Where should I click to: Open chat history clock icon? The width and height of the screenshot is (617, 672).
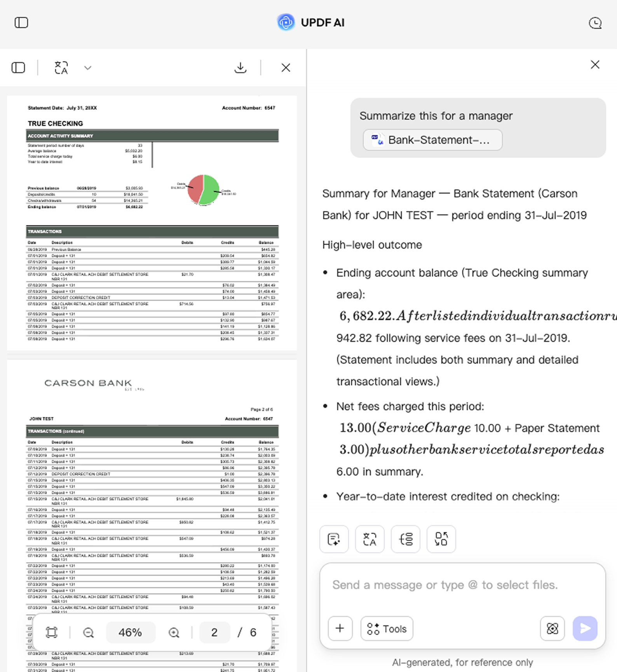[595, 23]
